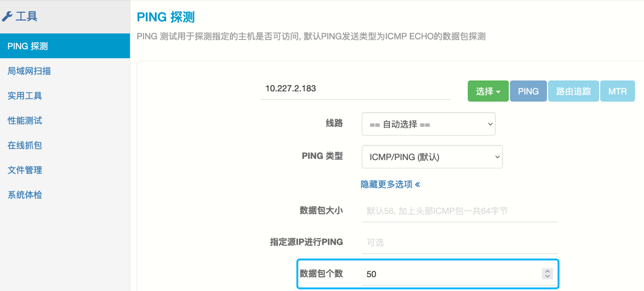Viewport: 644px width, 291px height.
Task: Click the wrench tools icon
Action: click(x=7, y=16)
